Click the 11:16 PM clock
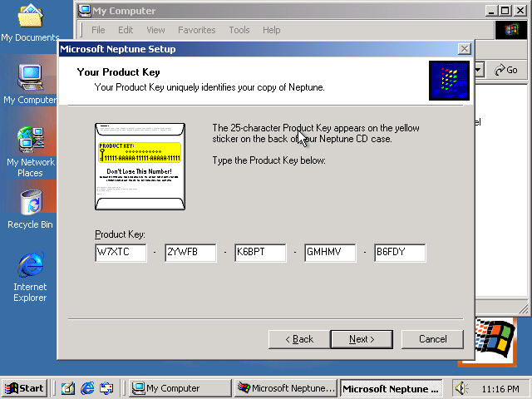Viewport: 532px width, 399px height. [500, 388]
